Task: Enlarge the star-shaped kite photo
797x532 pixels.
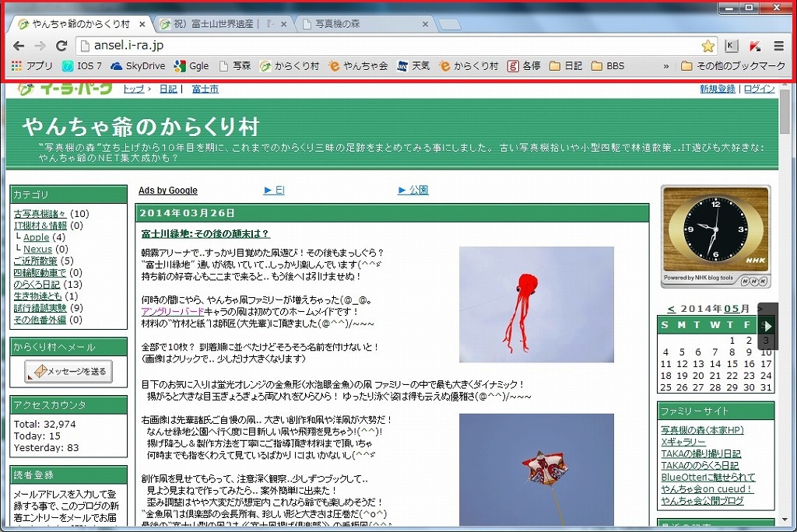Action: point(536,470)
